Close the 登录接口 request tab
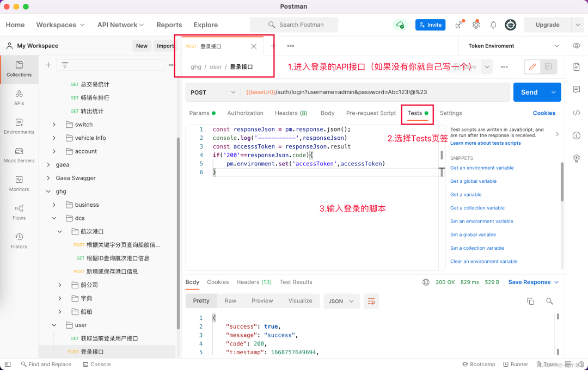 (254, 46)
